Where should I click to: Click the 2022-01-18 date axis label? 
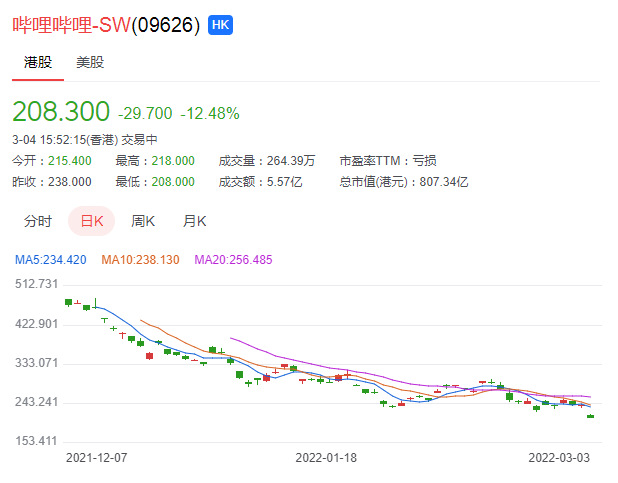coord(326,458)
